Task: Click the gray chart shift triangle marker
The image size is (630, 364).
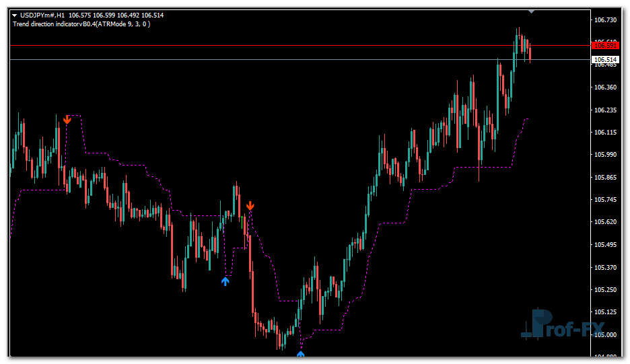Action: point(532,11)
